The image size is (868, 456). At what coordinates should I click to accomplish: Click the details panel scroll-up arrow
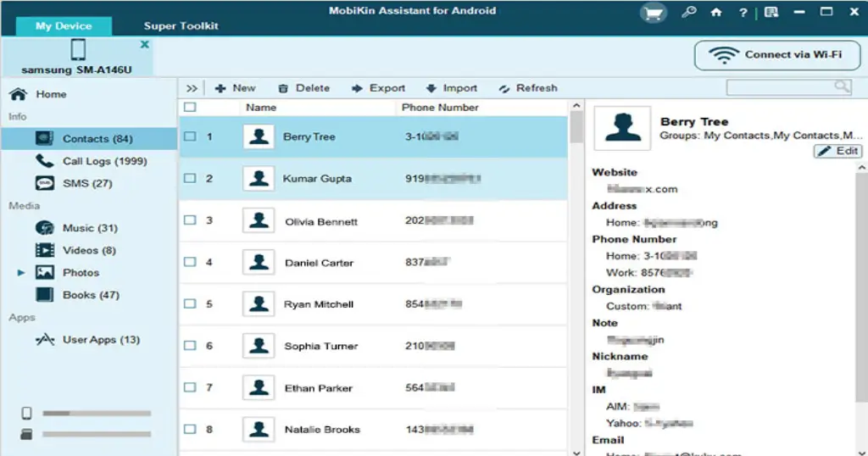click(x=862, y=167)
